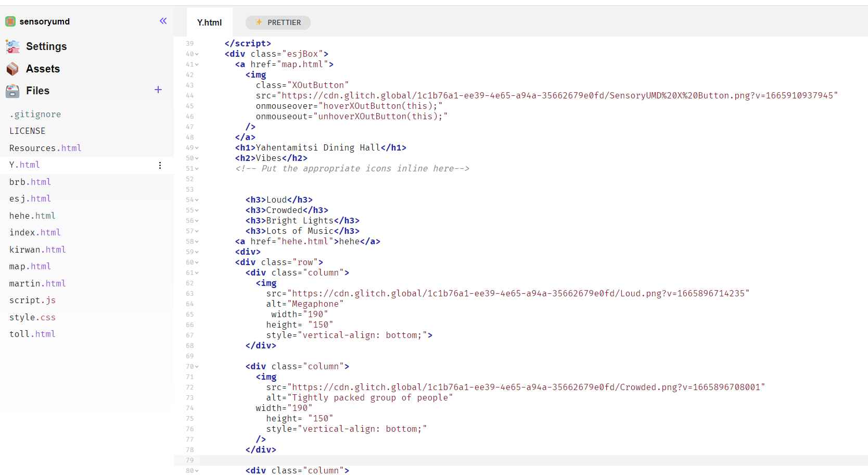Collapse the sidebar with double-chevron icon
Image resolution: width=868 pixels, height=475 pixels.
pos(163,21)
